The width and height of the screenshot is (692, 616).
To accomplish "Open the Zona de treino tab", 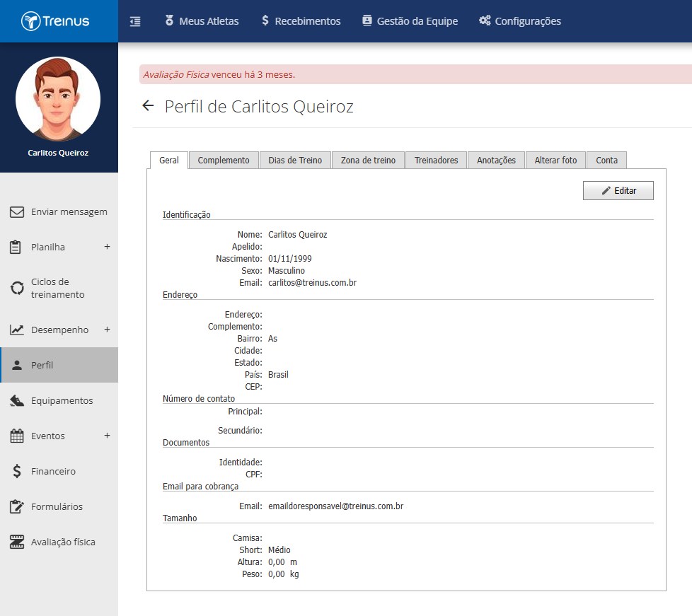I will click(x=368, y=160).
